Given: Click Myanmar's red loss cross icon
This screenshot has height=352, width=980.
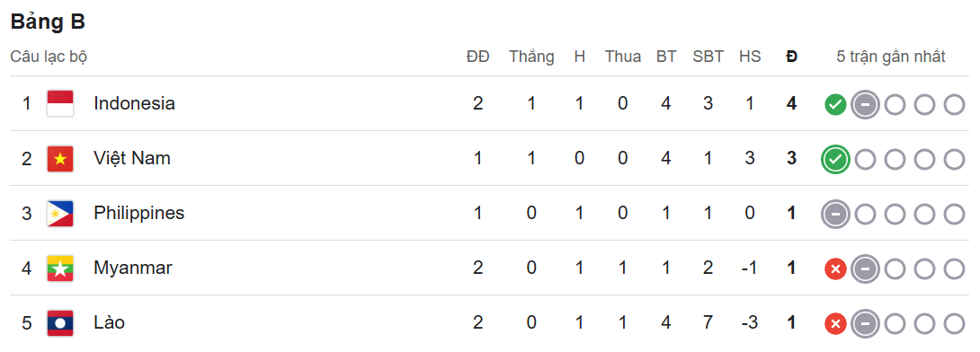Looking at the screenshot, I should pos(835,269).
